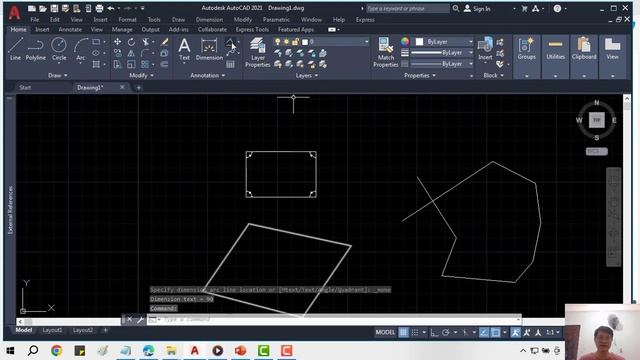640x360 pixels.
Task: Toggle MODEL space button in status bar
Action: click(x=385, y=332)
